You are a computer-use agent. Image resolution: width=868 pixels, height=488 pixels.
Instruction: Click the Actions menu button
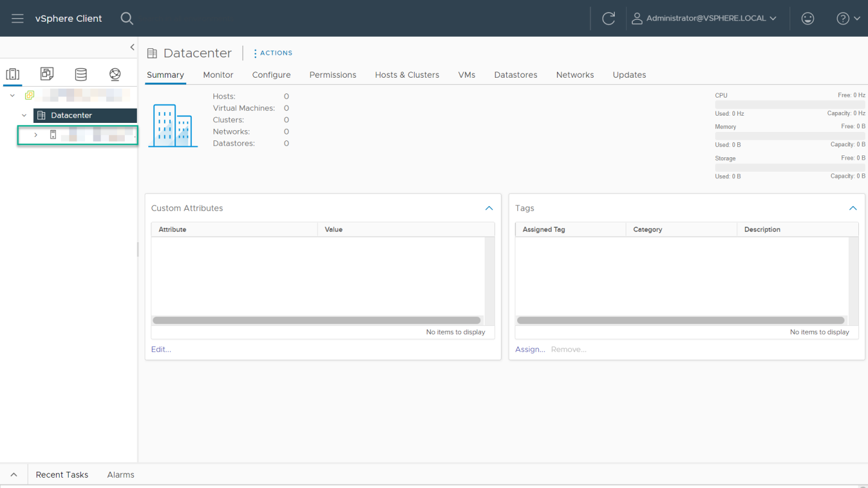[x=272, y=53]
